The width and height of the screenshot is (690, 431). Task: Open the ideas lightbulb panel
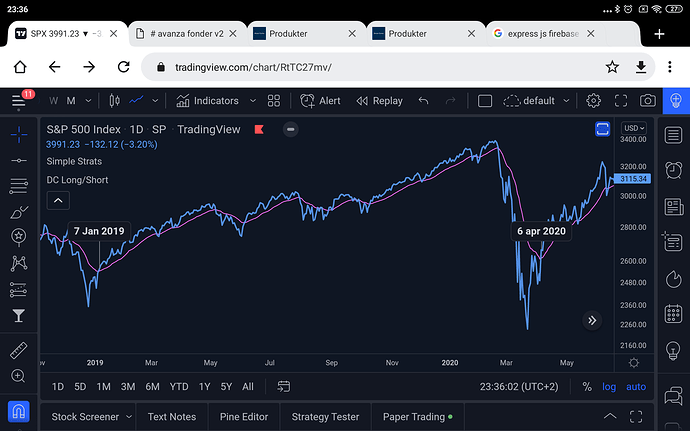(673, 350)
